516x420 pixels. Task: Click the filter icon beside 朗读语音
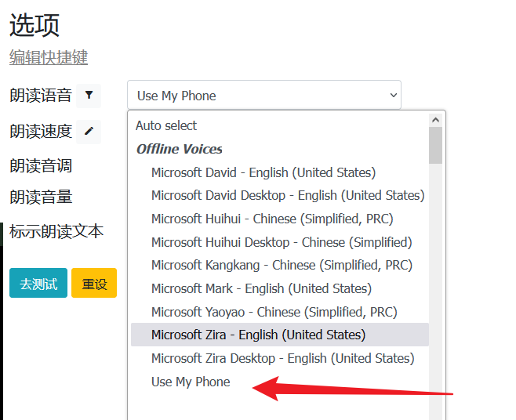tap(89, 96)
